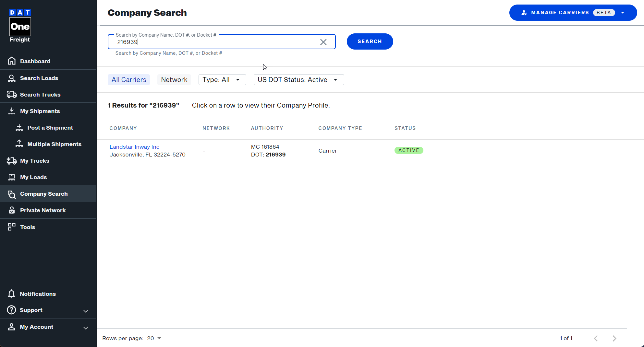Viewport: 644px width, 347px height.
Task: Click the My Loads icon
Action: coord(12,177)
